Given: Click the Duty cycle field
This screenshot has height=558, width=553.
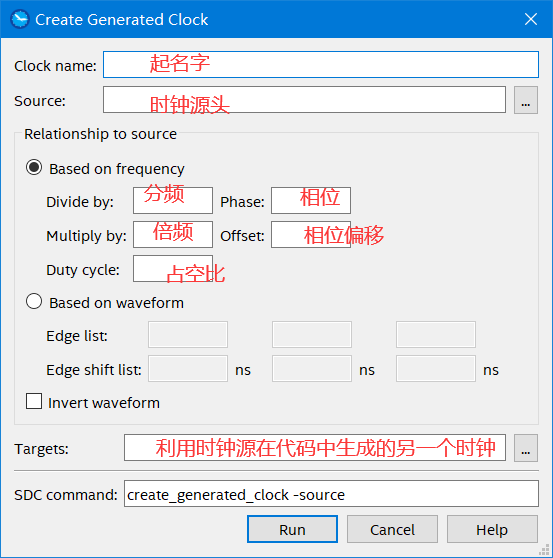Looking at the screenshot, I should 173,268.
